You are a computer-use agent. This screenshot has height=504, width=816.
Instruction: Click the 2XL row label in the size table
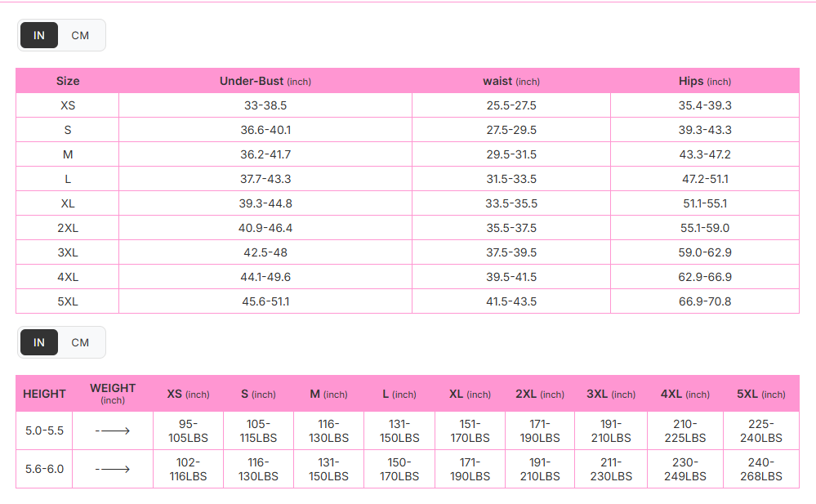(x=68, y=228)
